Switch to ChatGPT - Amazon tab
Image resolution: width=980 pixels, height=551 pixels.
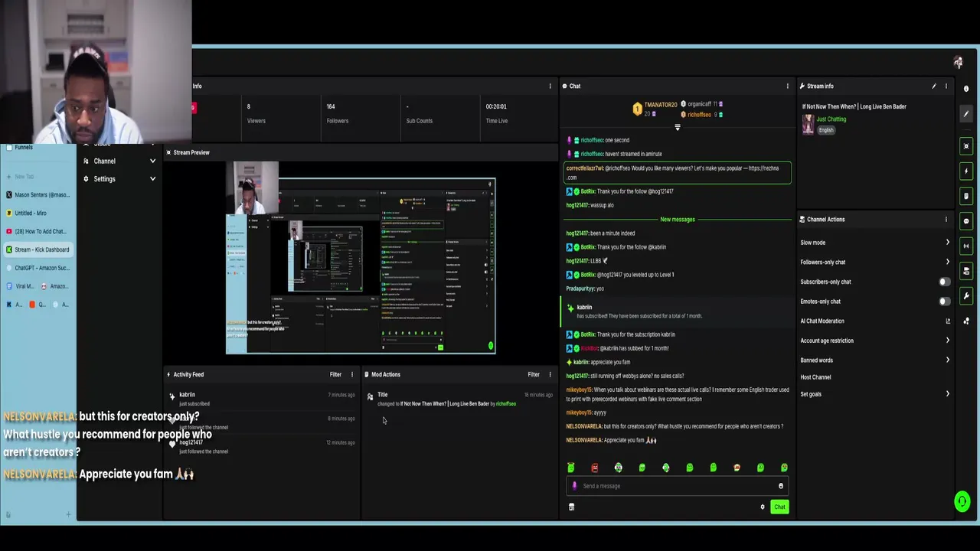point(38,268)
